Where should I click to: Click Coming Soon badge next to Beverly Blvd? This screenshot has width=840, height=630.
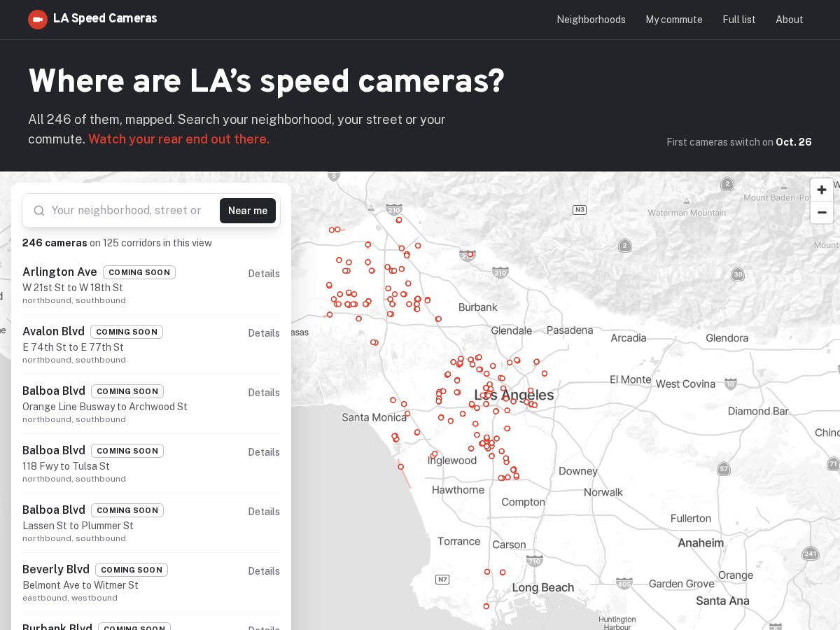pyautogui.click(x=132, y=570)
